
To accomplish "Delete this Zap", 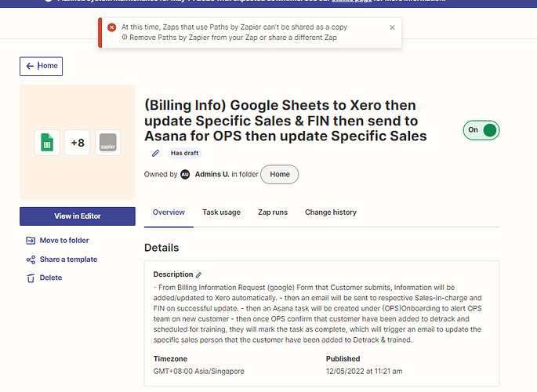I will [x=44, y=278].
